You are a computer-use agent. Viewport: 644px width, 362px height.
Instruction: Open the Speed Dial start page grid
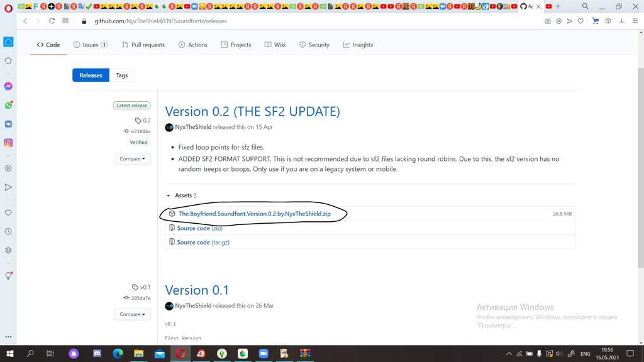(x=65, y=21)
